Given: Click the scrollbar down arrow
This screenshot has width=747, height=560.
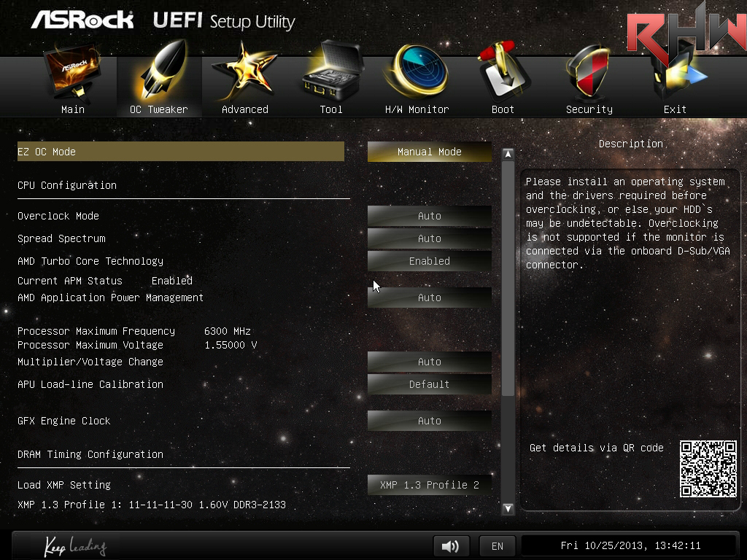Looking at the screenshot, I should coord(508,509).
